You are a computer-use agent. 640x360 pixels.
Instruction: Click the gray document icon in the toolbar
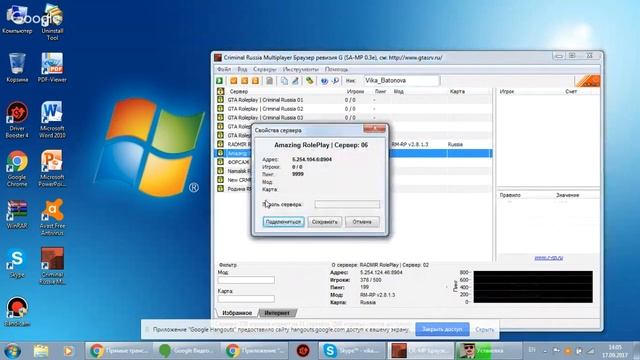coord(269,81)
